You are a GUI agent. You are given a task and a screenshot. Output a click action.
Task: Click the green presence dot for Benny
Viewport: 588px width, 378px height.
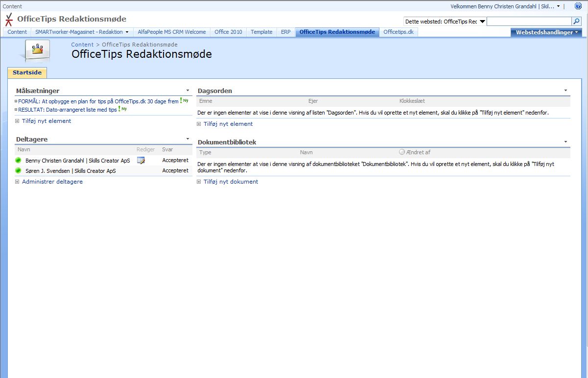[x=19, y=160]
